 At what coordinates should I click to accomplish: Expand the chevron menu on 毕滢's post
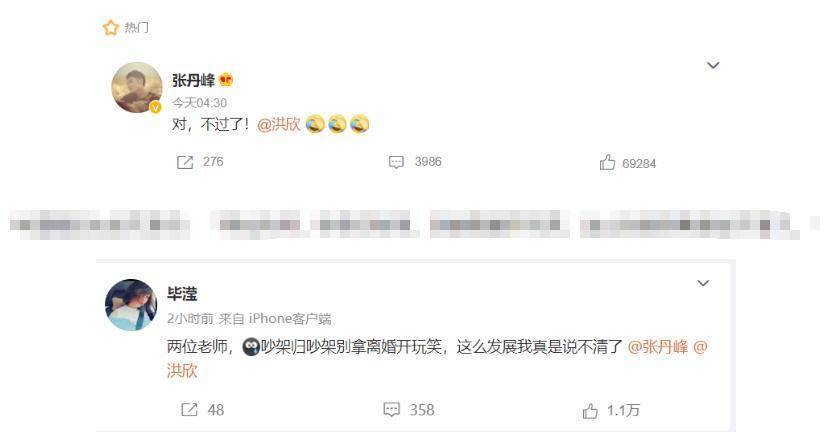click(703, 283)
